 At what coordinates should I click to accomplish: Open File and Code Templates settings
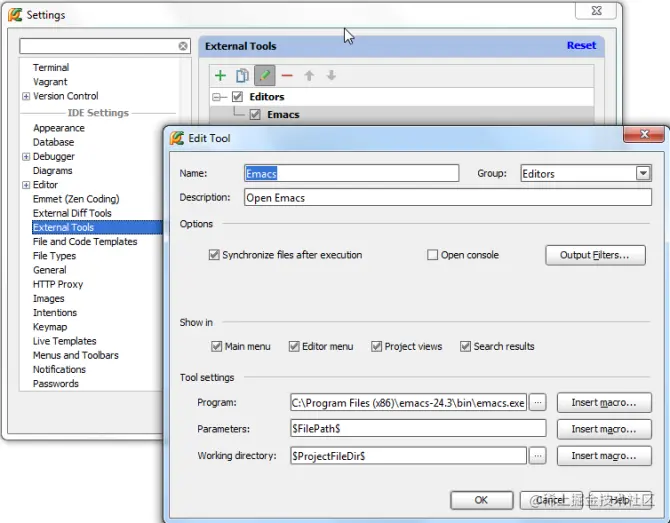(x=85, y=241)
